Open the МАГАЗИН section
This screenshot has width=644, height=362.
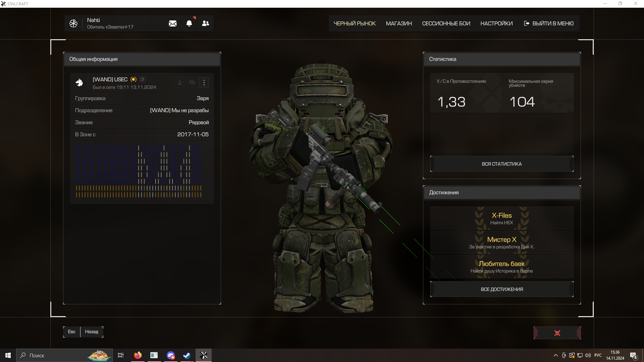399,23
